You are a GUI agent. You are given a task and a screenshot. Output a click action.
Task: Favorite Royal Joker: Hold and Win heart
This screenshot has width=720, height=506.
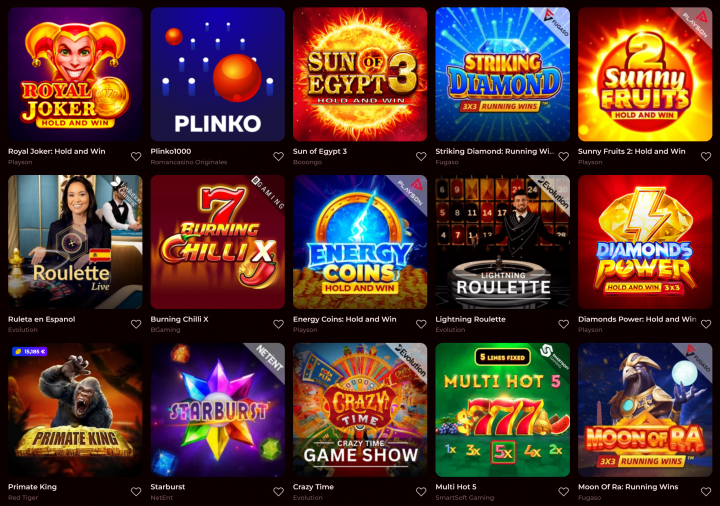coord(136,157)
